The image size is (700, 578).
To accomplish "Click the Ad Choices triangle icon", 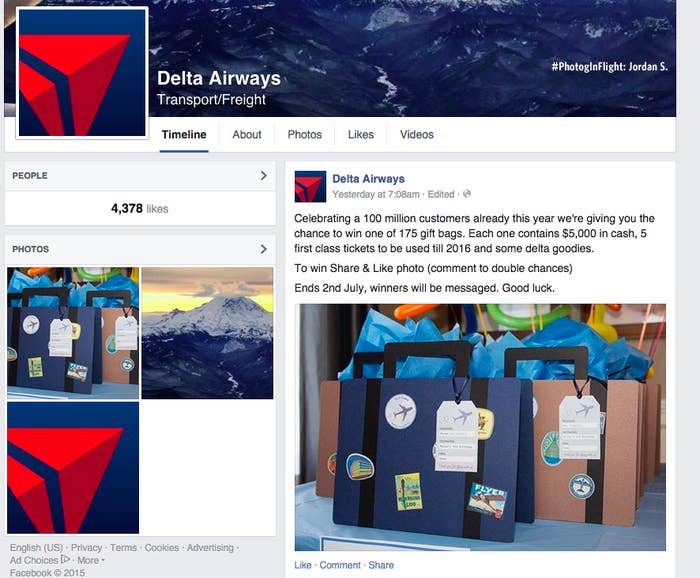I will coord(65,559).
